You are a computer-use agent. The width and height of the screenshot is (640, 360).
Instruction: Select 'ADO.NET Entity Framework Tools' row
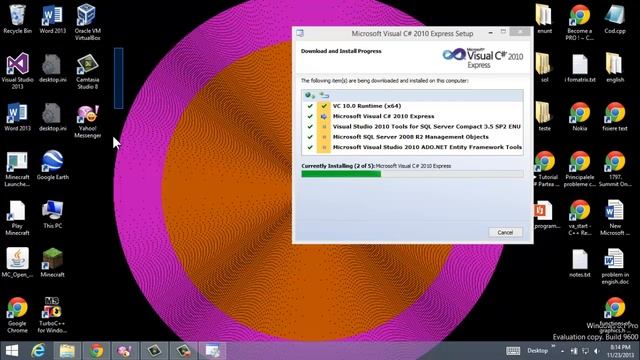tap(412, 147)
